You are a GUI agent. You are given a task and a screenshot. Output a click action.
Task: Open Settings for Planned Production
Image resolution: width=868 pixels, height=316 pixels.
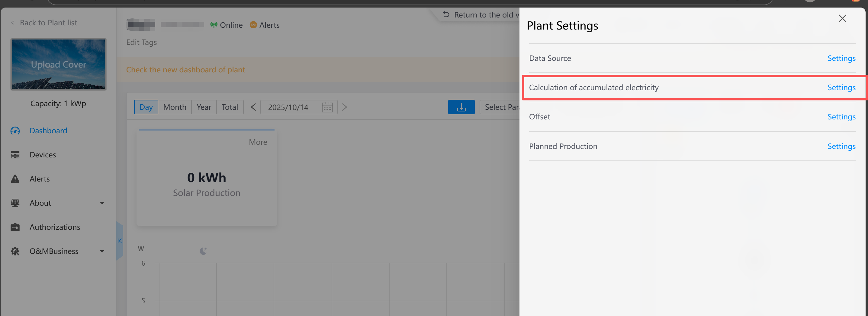tap(841, 146)
